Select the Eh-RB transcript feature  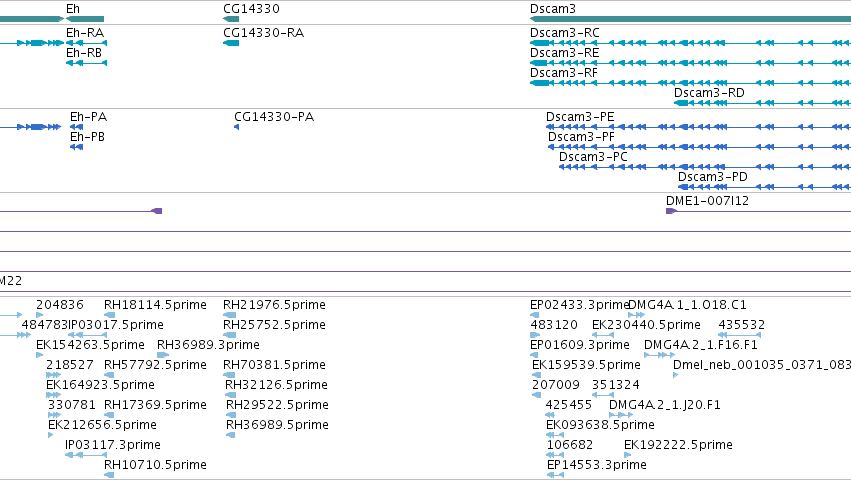click(86, 63)
